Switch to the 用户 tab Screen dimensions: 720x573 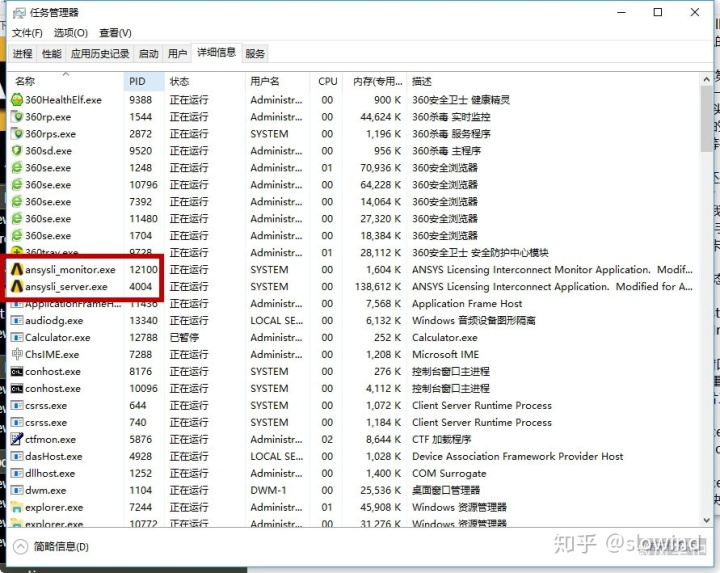(177, 54)
